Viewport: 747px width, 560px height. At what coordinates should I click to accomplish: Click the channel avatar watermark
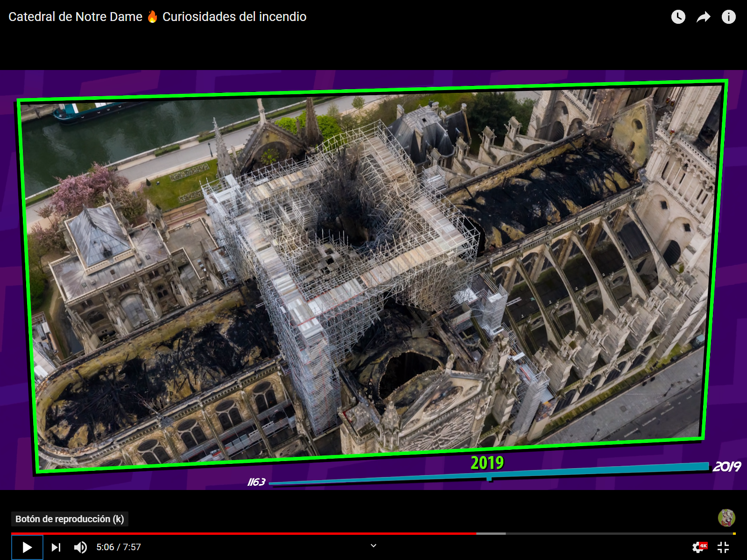726,518
